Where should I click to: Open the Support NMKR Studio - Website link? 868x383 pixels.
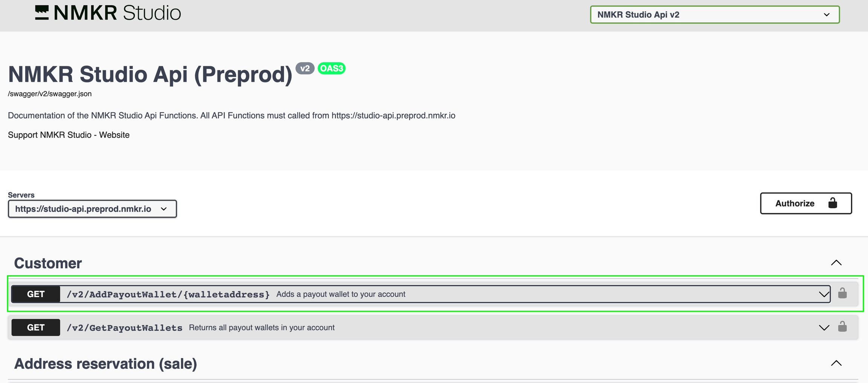point(69,135)
